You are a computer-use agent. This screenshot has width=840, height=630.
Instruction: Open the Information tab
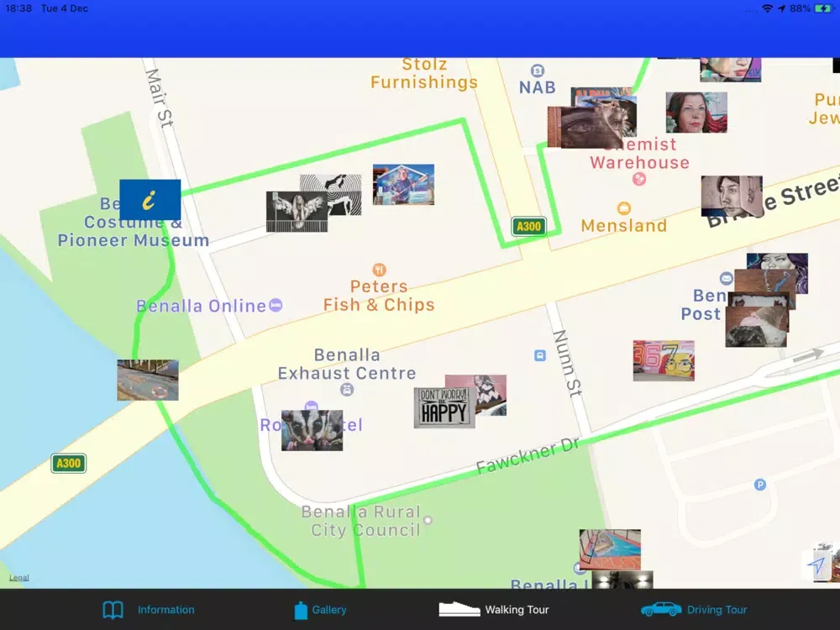[x=149, y=610]
